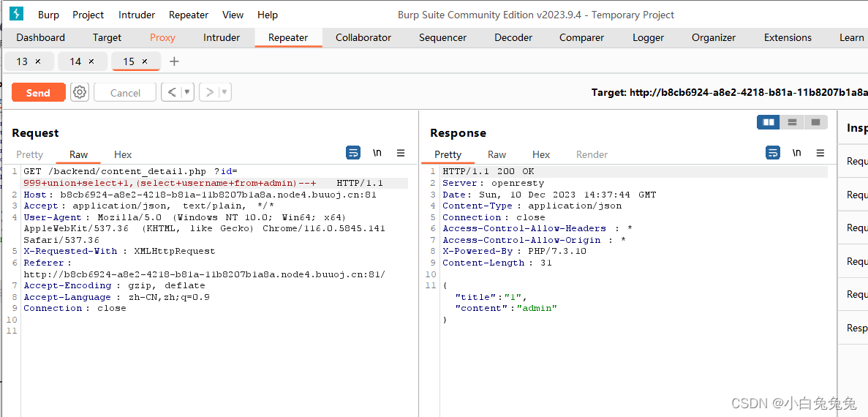Switch to the Intruder tool tab

222,37
